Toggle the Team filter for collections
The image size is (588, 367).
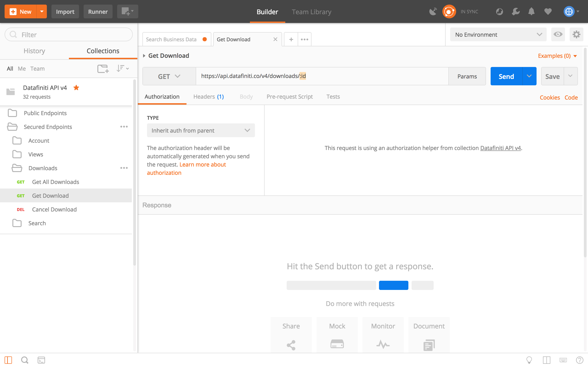(x=38, y=68)
